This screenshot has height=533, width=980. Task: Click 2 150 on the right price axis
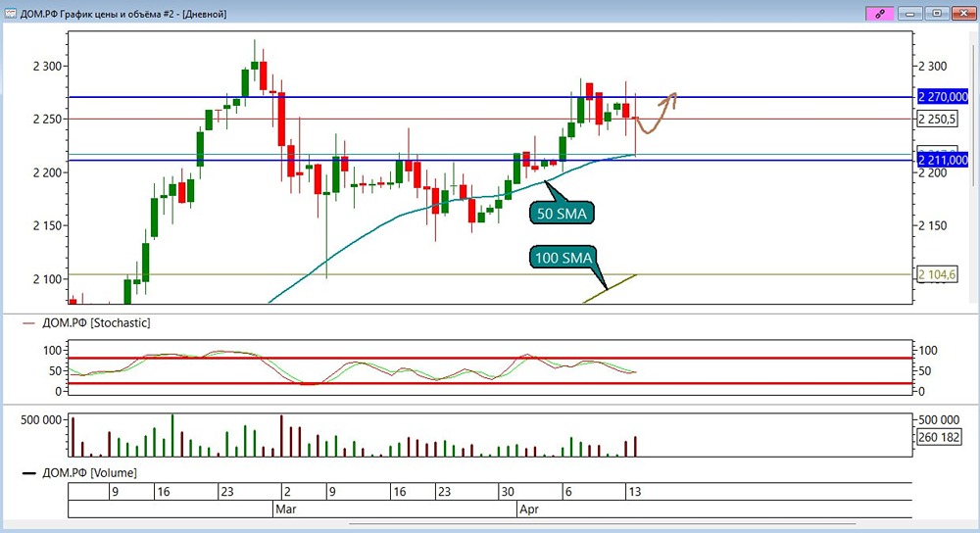click(x=933, y=225)
